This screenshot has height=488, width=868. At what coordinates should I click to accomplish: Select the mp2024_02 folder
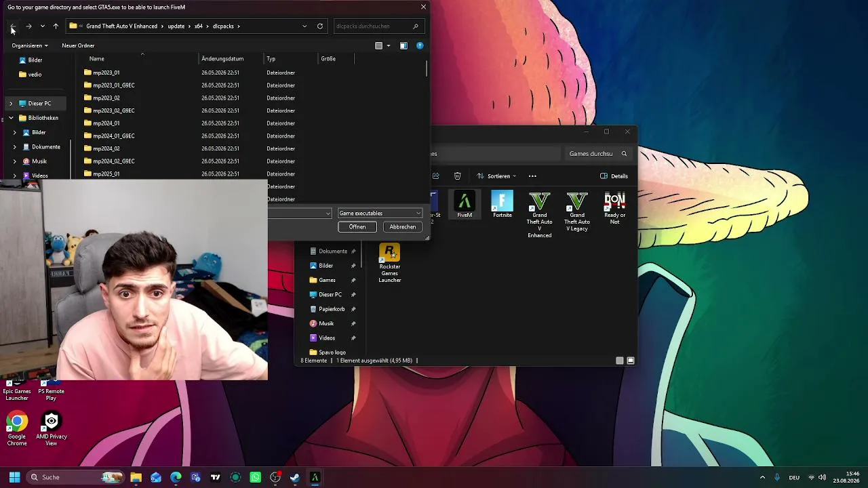click(106, 148)
